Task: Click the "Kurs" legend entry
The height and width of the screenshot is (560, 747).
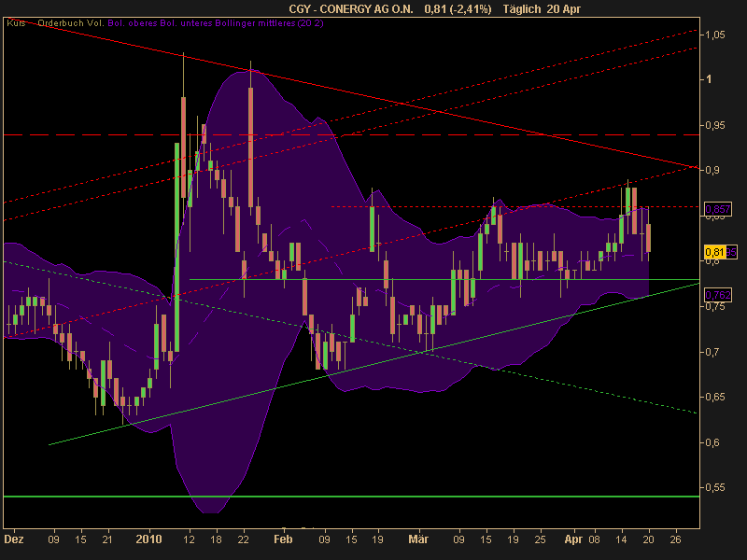Action: coord(16,22)
